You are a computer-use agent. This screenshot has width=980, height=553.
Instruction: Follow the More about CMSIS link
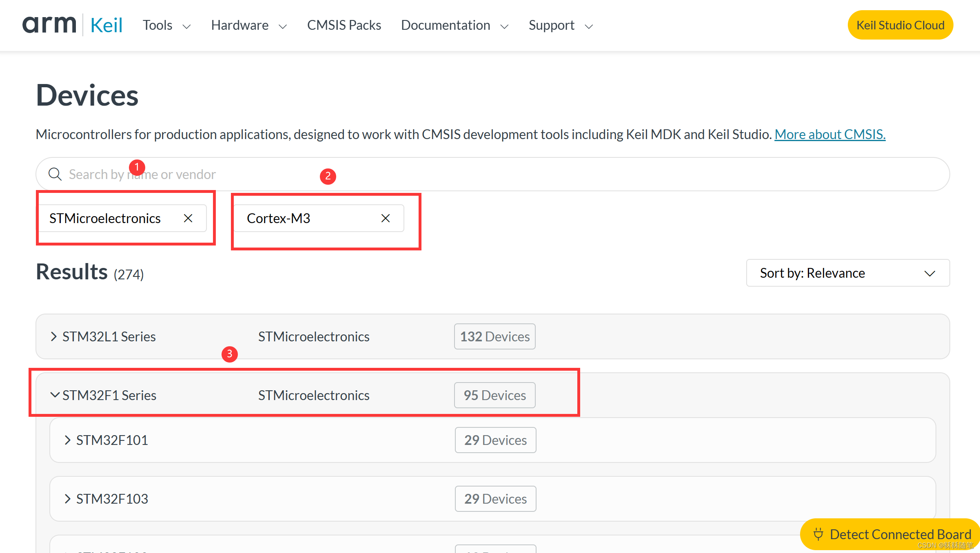tap(830, 134)
